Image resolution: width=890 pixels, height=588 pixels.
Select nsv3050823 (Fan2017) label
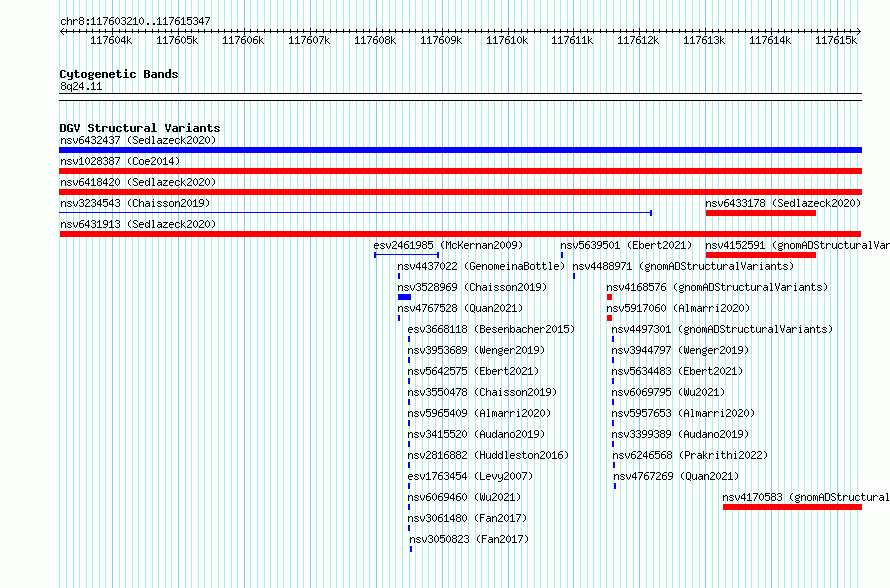pos(469,539)
